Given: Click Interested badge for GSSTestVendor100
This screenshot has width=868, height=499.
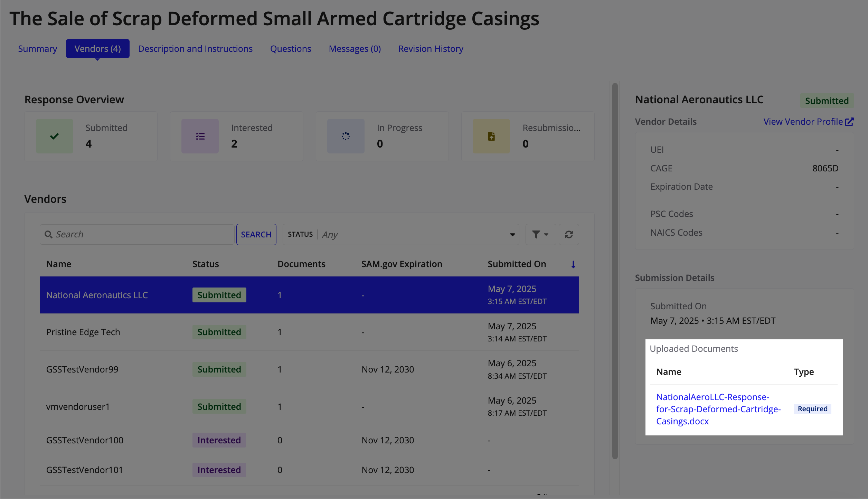Looking at the screenshot, I should coord(219,440).
